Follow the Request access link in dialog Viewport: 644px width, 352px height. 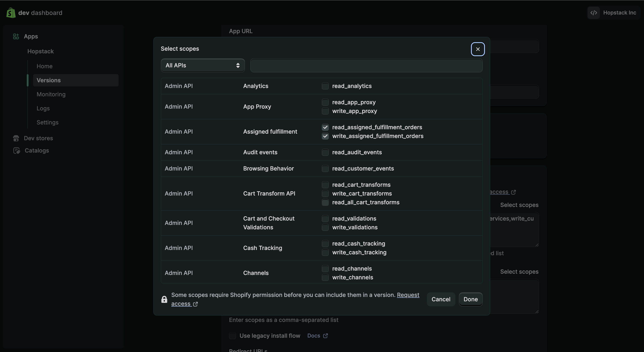[408, 295]
